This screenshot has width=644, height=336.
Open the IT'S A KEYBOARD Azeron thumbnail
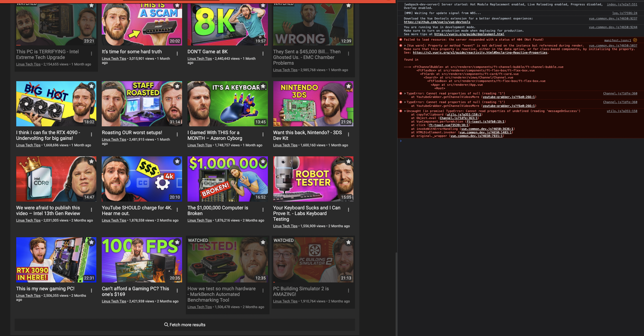[228, 104]
